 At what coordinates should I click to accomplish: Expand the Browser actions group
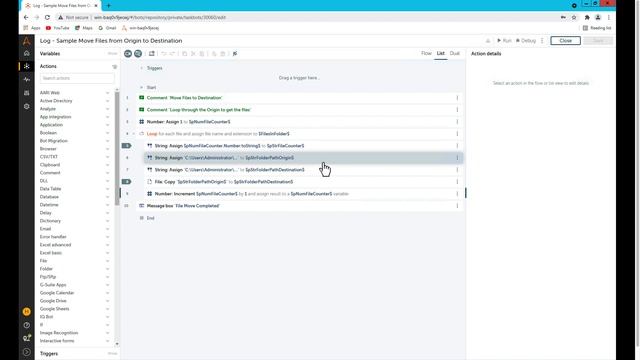click(108, 149)
